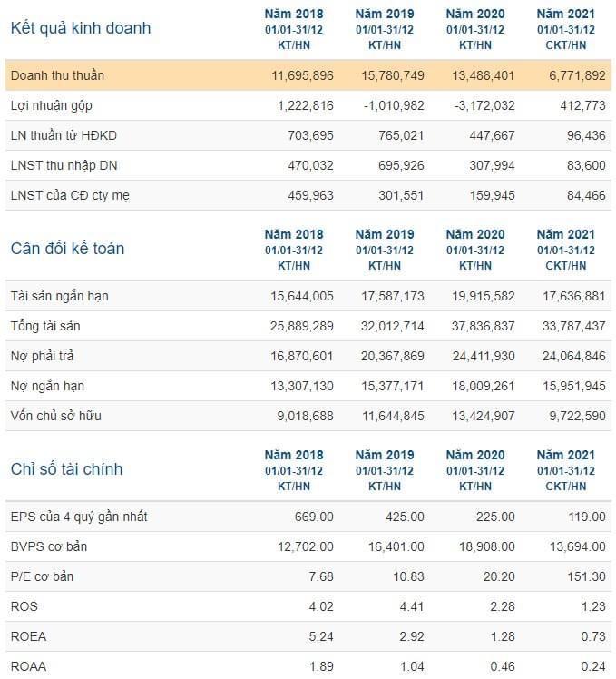Viewport: 616px width, 679px height.
Task: Select the Chỉ số tài chính heading
Action: point(66,469)
